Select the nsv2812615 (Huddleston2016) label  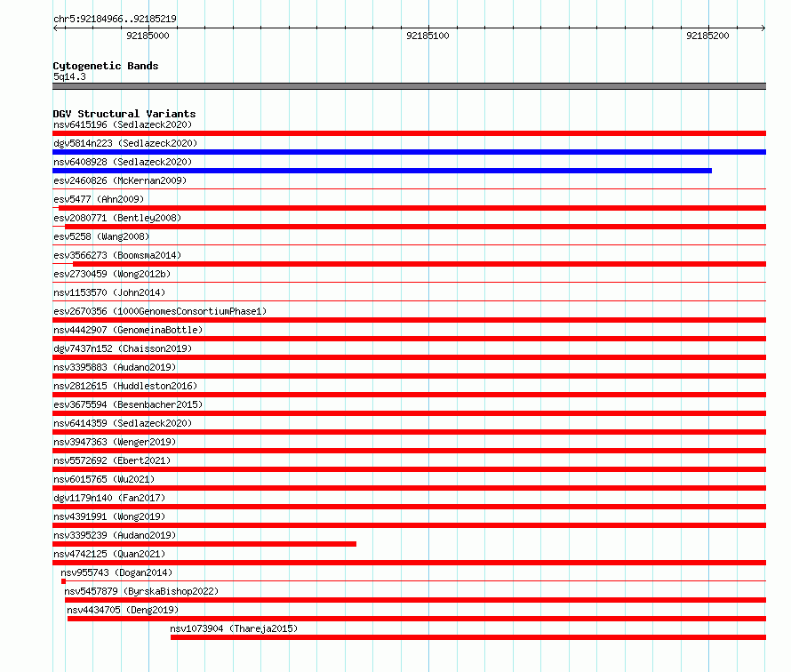(x=125, y=386)
